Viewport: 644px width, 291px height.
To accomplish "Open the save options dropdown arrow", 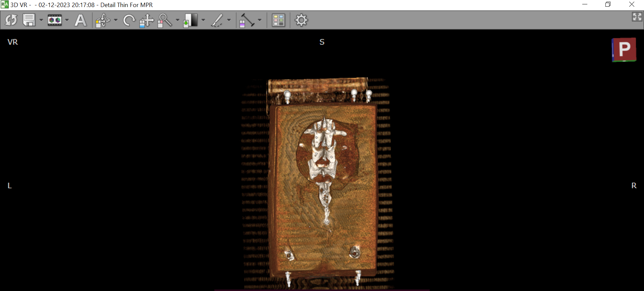I will pyautogui.click(x=41, y=20).
